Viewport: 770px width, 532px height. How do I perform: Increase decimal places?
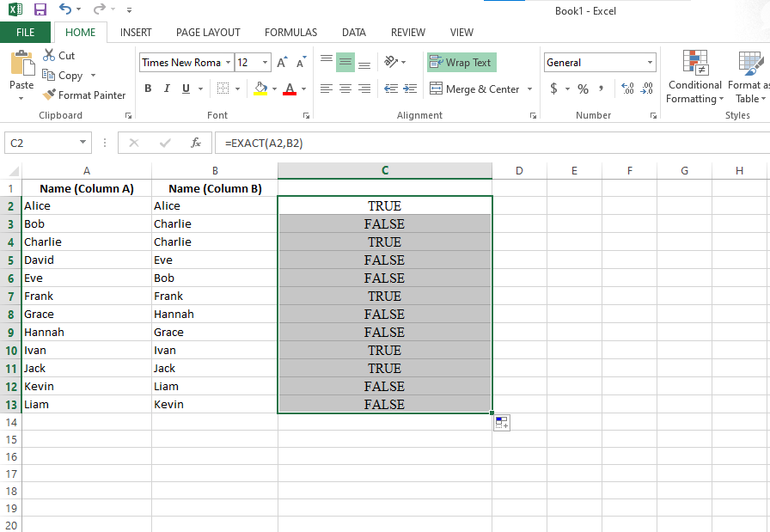coord(627,89)
